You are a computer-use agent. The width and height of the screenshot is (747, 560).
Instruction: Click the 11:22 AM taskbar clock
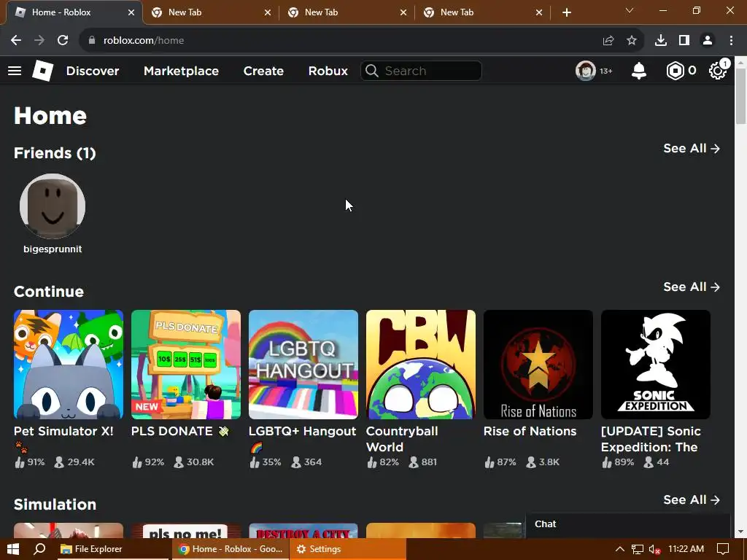(x=686, y=549)
